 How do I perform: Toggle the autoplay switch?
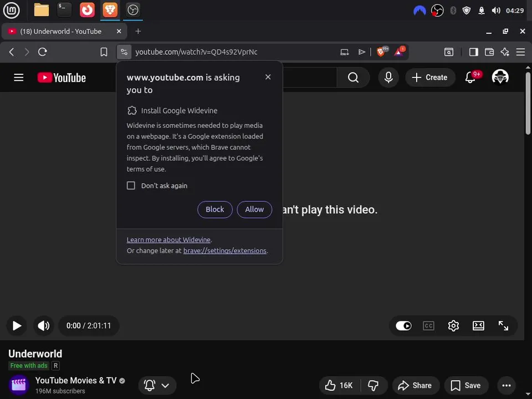point(403,326)
